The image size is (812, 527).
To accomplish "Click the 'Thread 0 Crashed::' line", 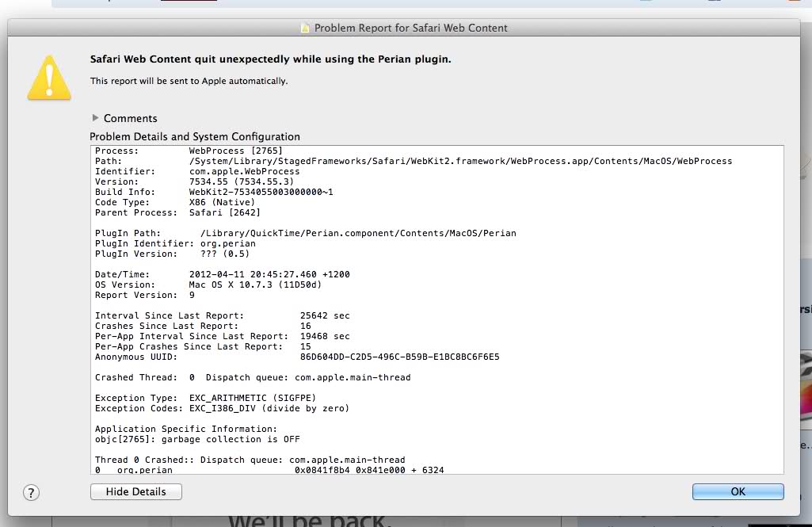I will coord(250,460).
